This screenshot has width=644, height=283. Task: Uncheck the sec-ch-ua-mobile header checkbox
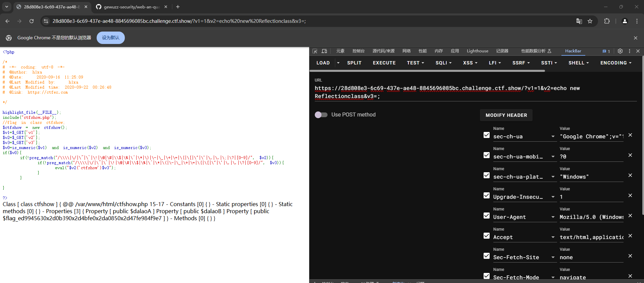(487, 155)
